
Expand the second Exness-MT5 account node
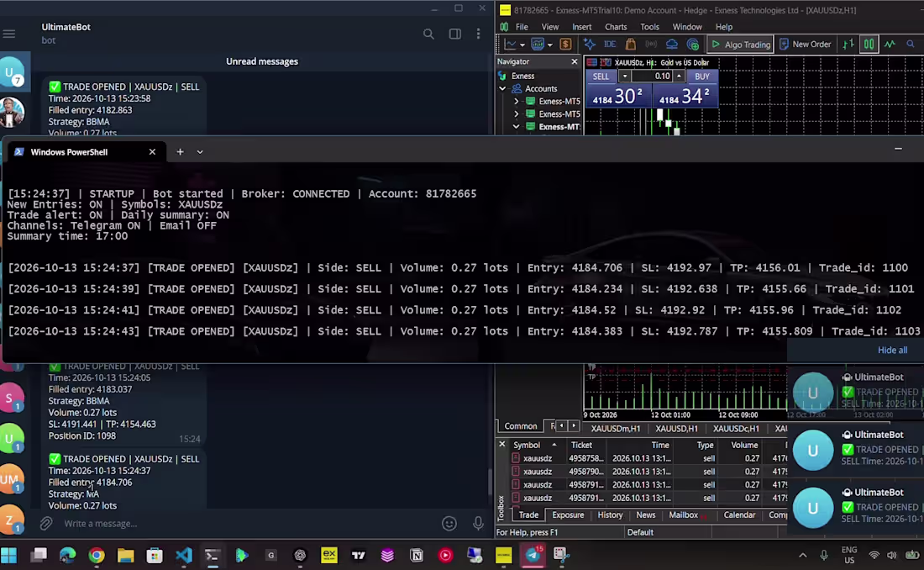(x=517, y=113)
